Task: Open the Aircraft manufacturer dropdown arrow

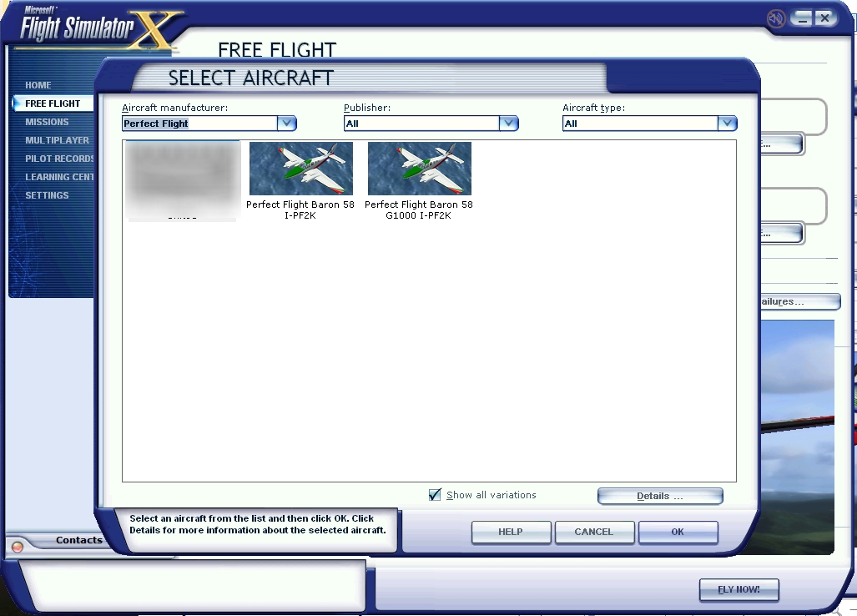Action: coord(286,124)
